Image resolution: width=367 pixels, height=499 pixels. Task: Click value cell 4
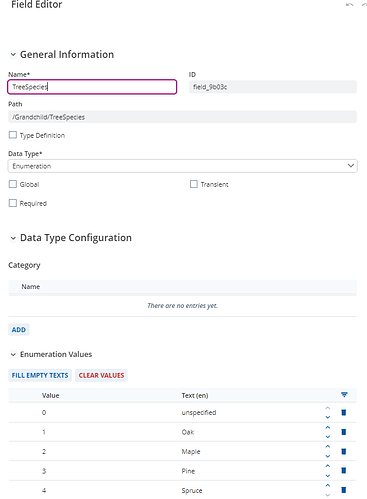point(44,490)
